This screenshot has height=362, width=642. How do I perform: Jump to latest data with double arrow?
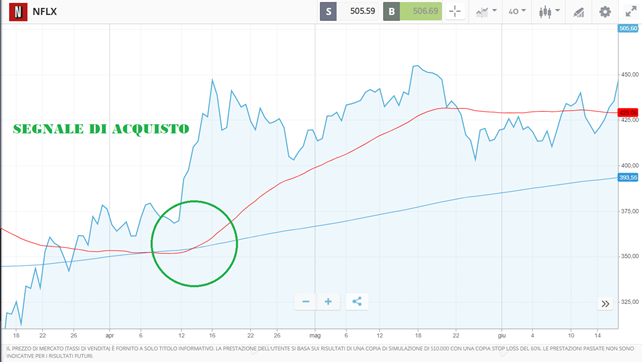click(x=605, y=304)
